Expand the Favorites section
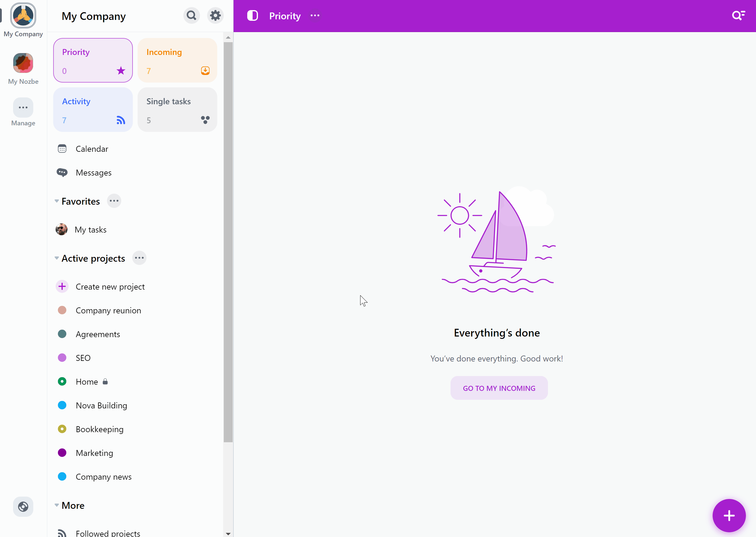This screenshot has height=537, width=756. pos(56,201)
